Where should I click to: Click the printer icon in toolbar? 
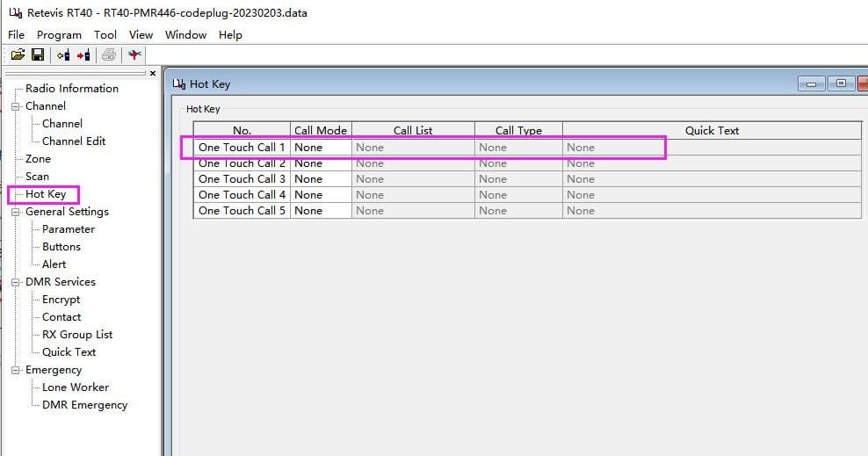coord(109,55)
